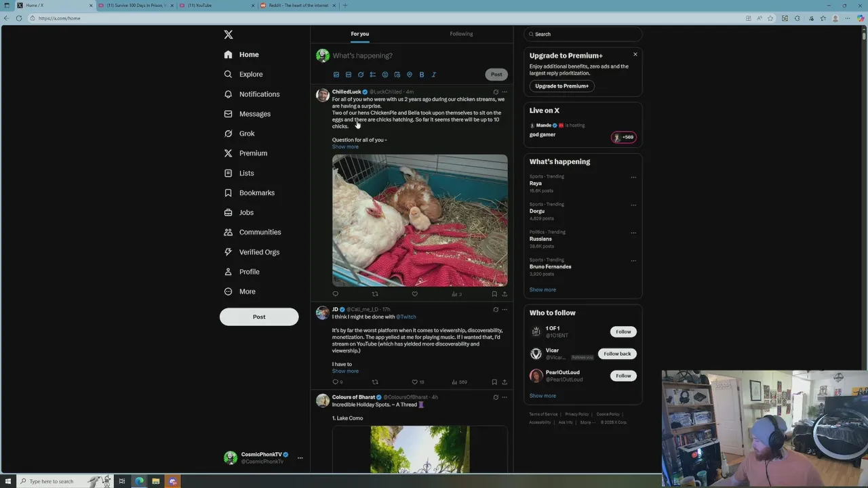The width and height of the screenshot is (868, 488).
Task: Repost ChilledLuck's chicken post
Action: click(375, 294)
